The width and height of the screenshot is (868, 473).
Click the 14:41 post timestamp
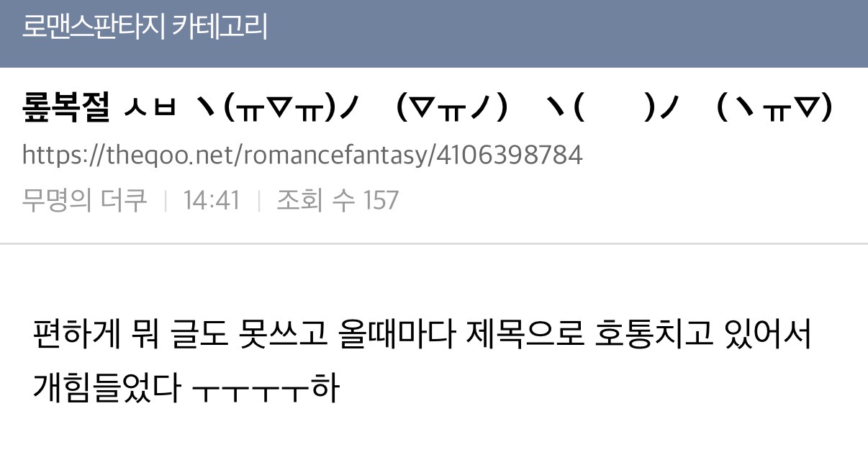(x=211, y=200)
